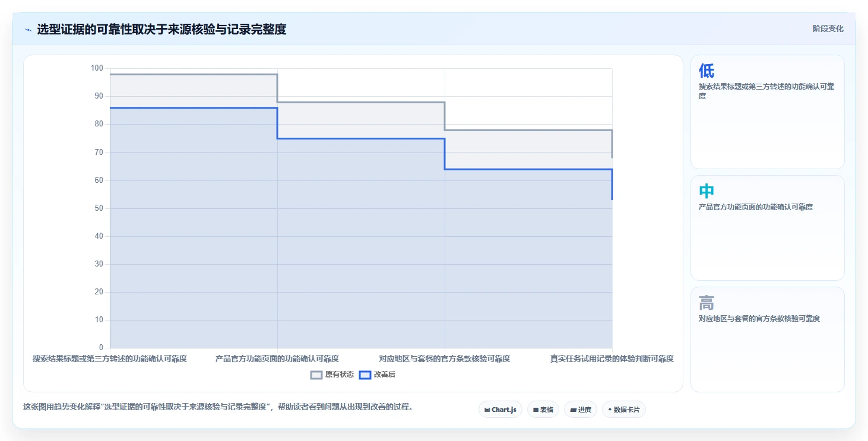Click the lightning icon beside the title

click(28, 30)
